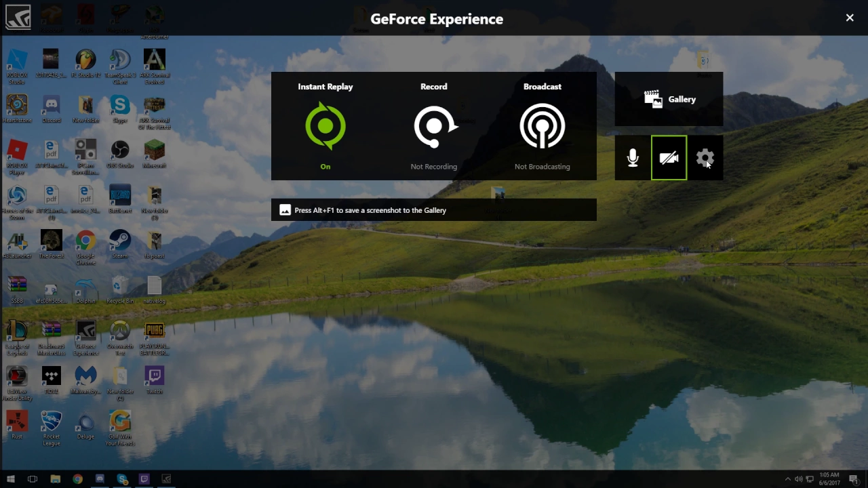Screen dimensions: 868x488
Task: Open overlay settings gear
Action: [705, 158]
